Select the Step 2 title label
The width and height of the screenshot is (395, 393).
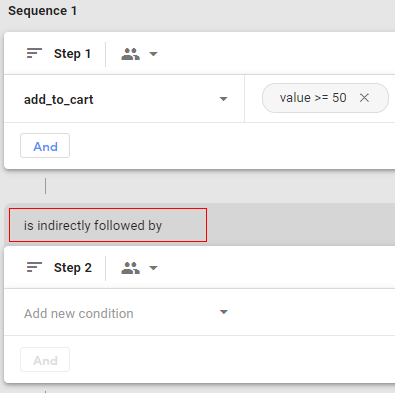73,268
